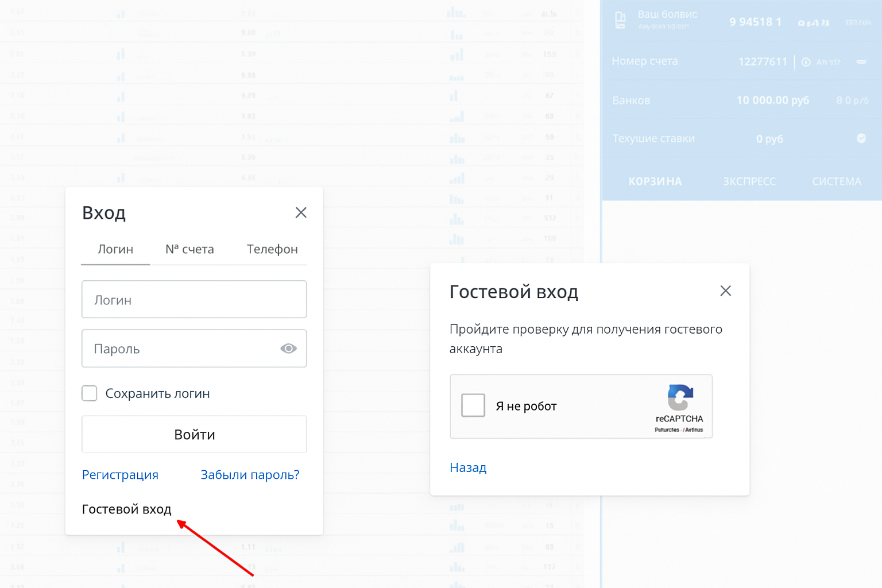Open the Система tab in bet panel
882x588 pixels.
coord(837,181)
